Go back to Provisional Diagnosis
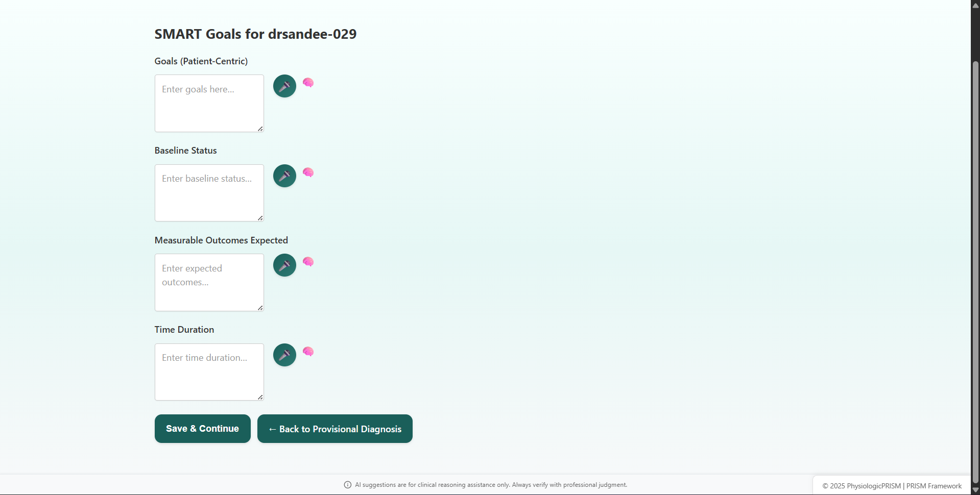 click(334, 429)
